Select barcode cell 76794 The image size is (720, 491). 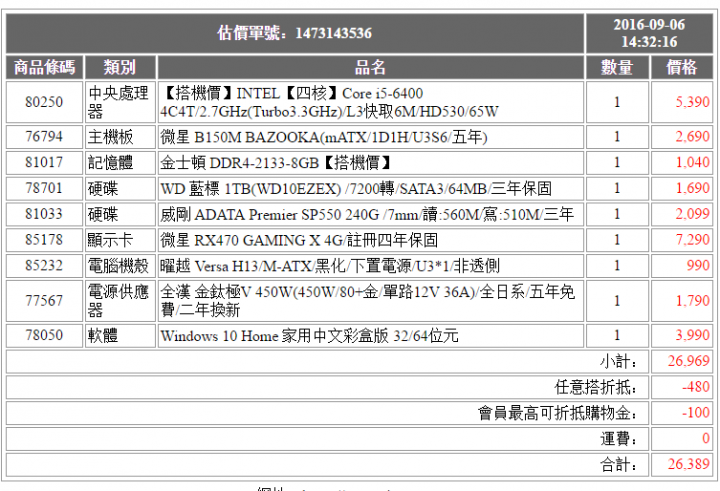tap(44, 137)
